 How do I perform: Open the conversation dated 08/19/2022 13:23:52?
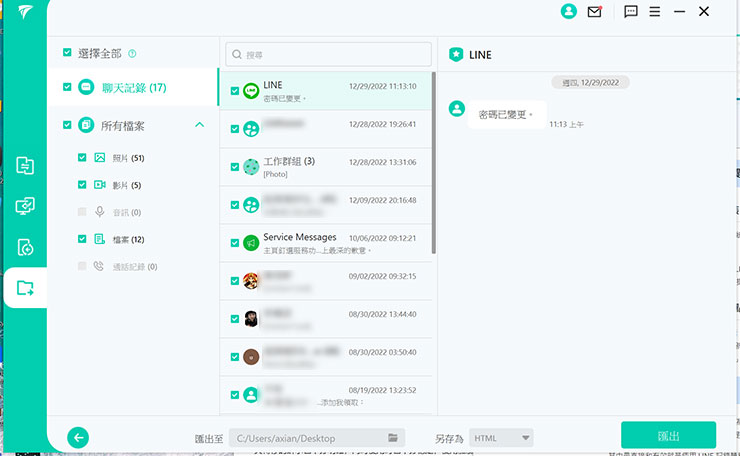[x=326, y=395]
